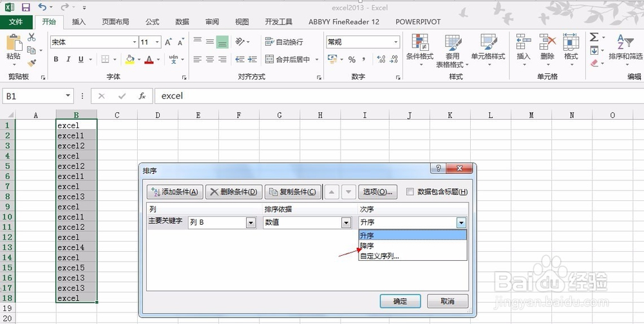Select 降序 in the order list
The width and height of the screenshot is (644, 324).
(413, 245)
